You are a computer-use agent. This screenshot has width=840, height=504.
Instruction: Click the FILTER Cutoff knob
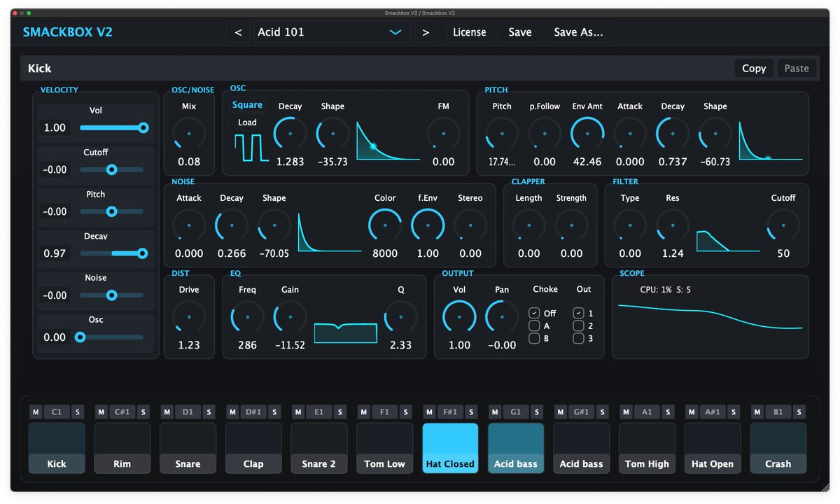point(783,225)
